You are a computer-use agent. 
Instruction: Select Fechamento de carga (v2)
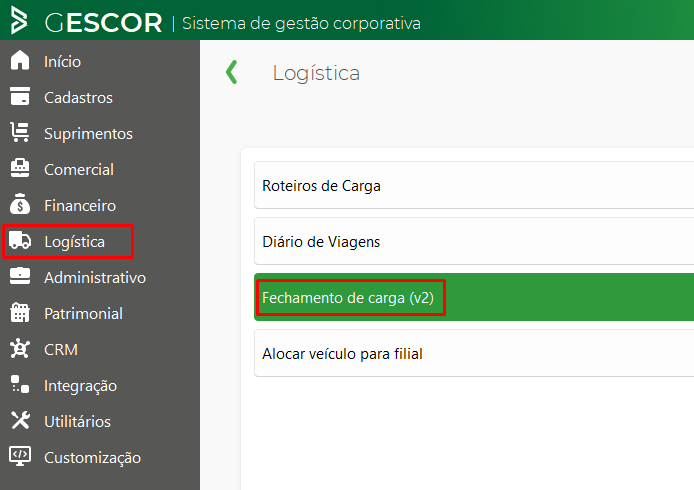pos(474,297)
